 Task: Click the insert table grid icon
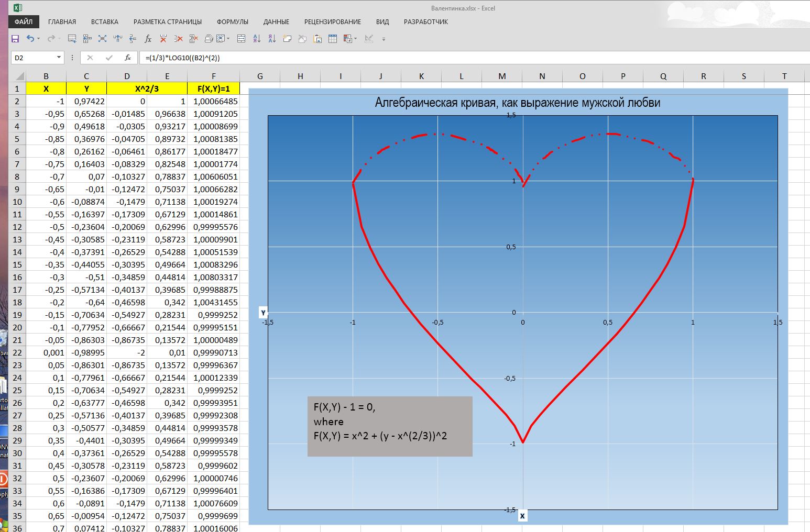pyautogui.click(x=332, y=39)
